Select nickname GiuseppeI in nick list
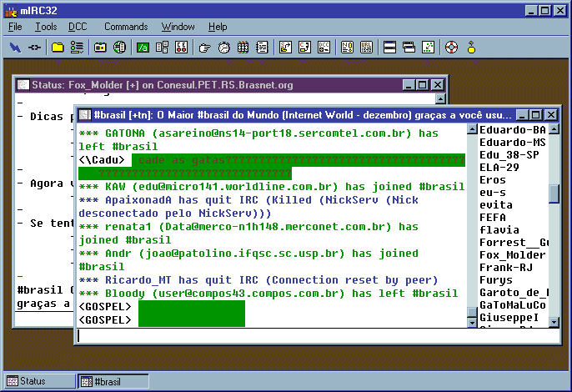This screenshot has height=392, width=572. pyautogui.click(x=509, y=318)
